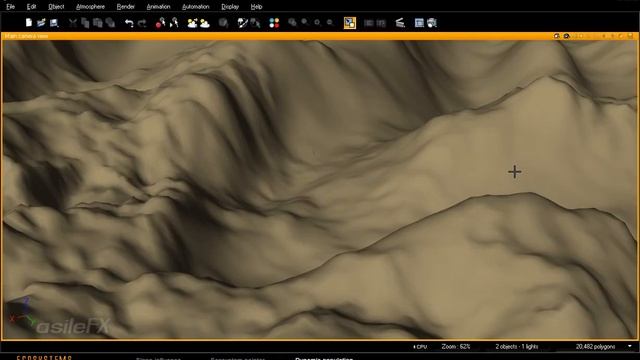The width and height of the screenshot is (640, 360).
Task: Open the Help menu
Action: click(x=256, y=7)
